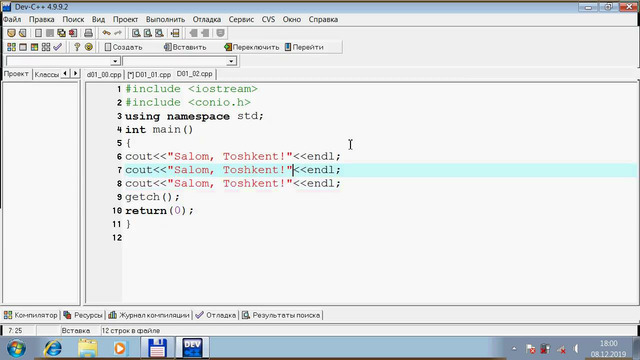640x360 pixels.
Task: Open the Справка menu
Action: click(323, 19)
